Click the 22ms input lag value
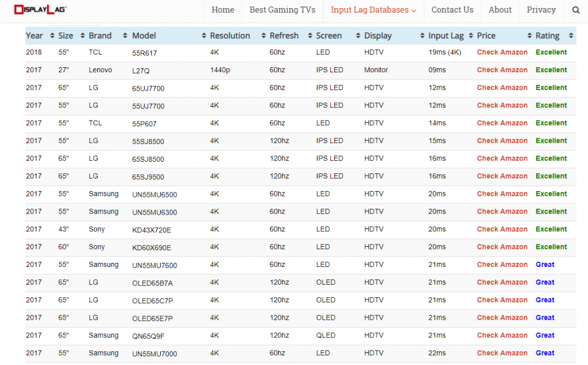588x365 pixels. coord(437,353)
